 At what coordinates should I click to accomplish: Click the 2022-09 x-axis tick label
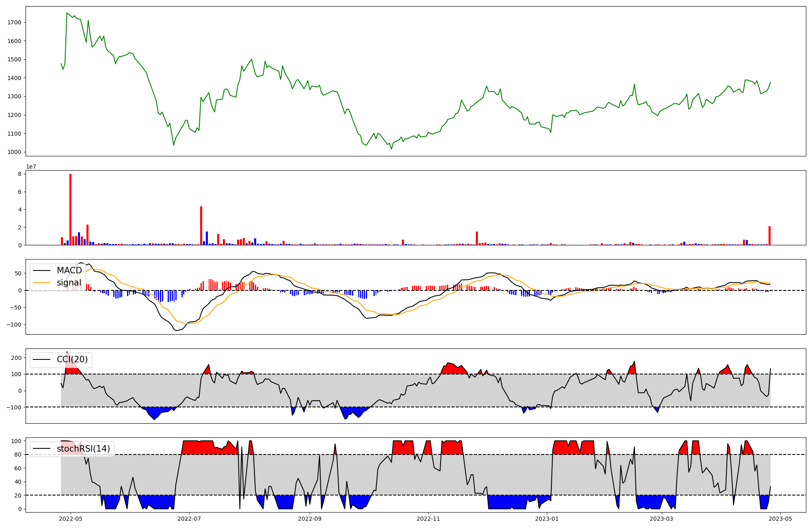point(310,519)
